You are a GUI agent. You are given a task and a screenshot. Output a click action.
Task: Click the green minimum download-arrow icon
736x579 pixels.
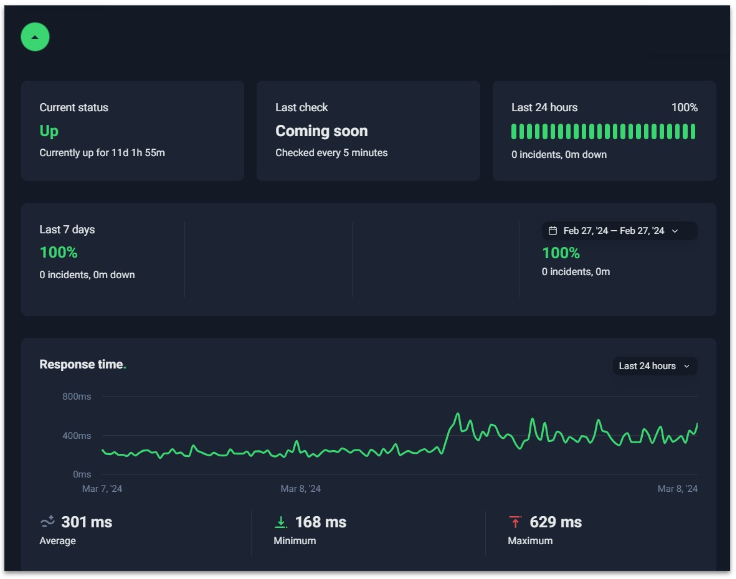281,522
